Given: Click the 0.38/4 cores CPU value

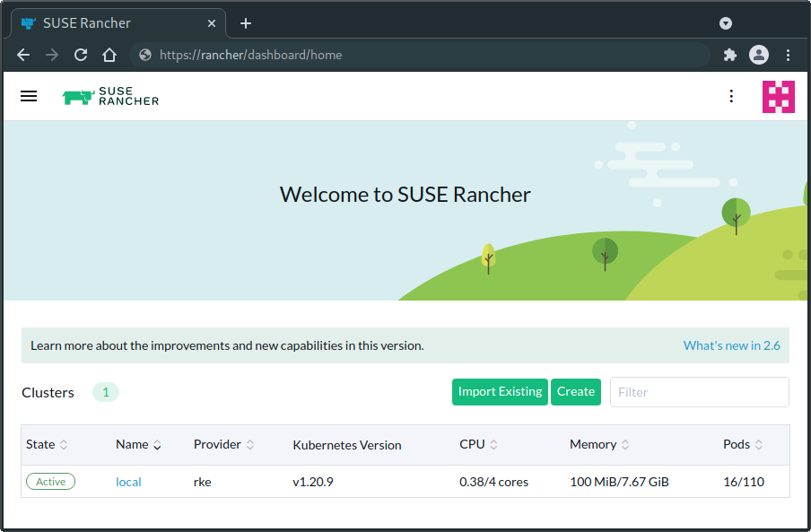Looking at the screenshot, I should click(494, 482).
